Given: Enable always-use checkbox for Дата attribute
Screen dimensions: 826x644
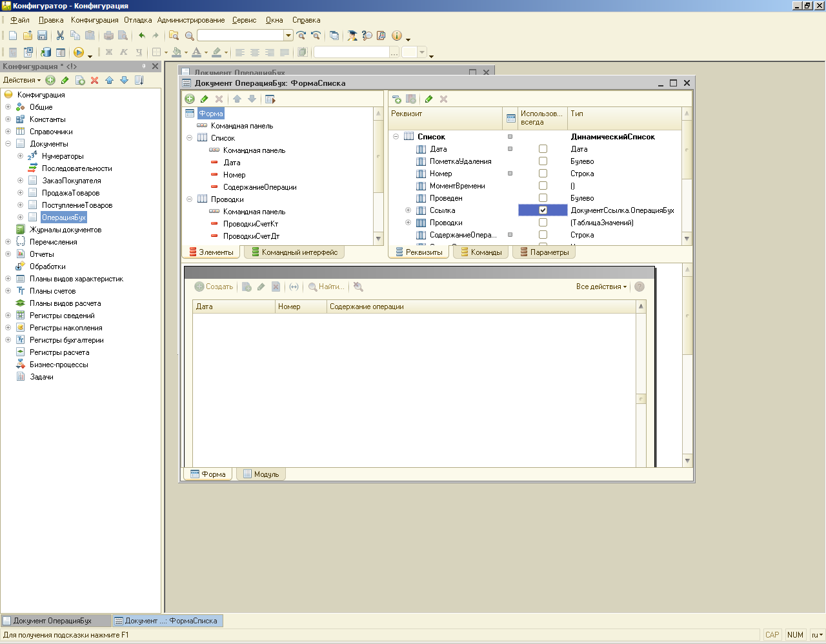Looking at the screenshot, I should (543, 149).
